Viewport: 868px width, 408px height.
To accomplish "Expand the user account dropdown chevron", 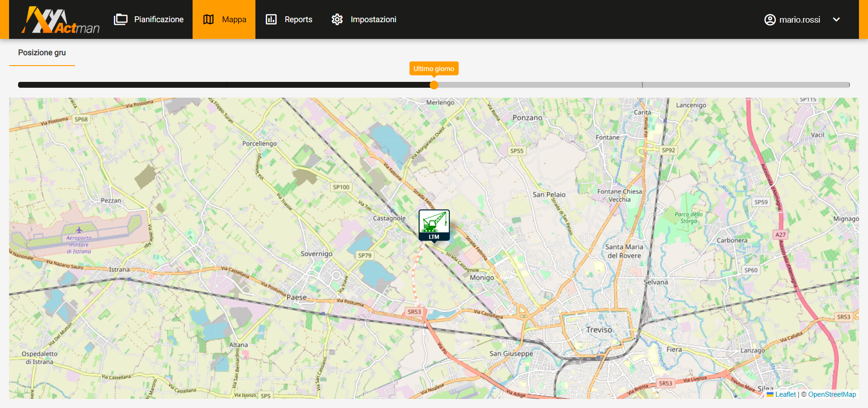I will click(836, 19).
